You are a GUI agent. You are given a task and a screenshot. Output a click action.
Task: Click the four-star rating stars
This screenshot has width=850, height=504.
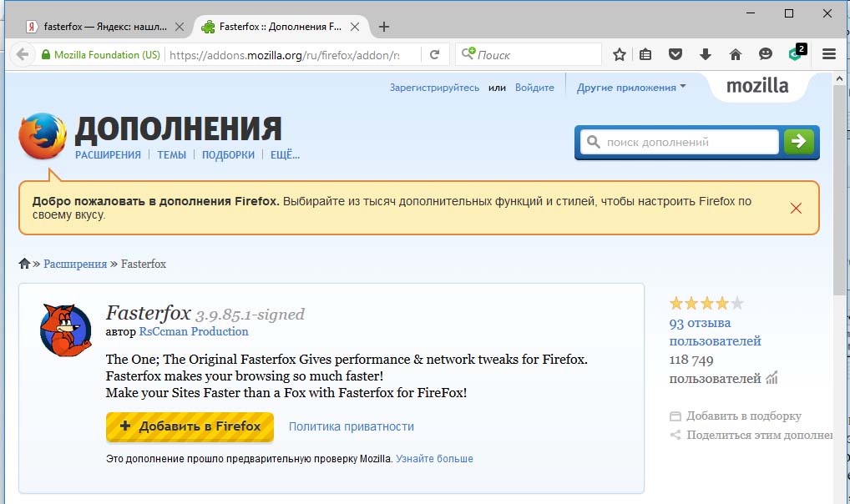pyautogui.click(x=706, y=303)
